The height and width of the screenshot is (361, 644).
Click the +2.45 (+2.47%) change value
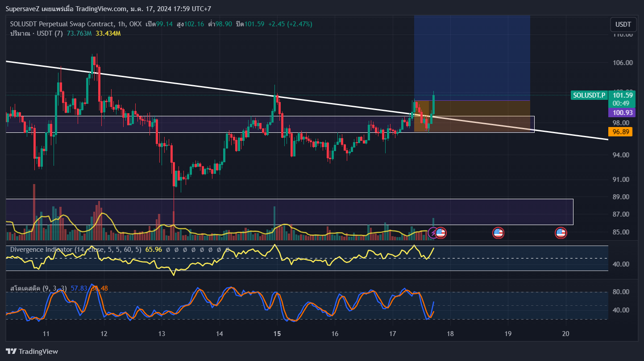pos(290,24)
